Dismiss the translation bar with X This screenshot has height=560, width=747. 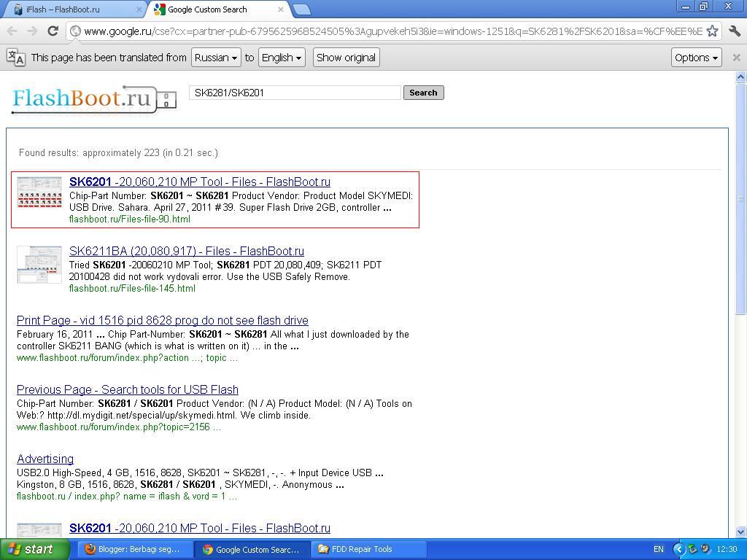coord(736,58)
